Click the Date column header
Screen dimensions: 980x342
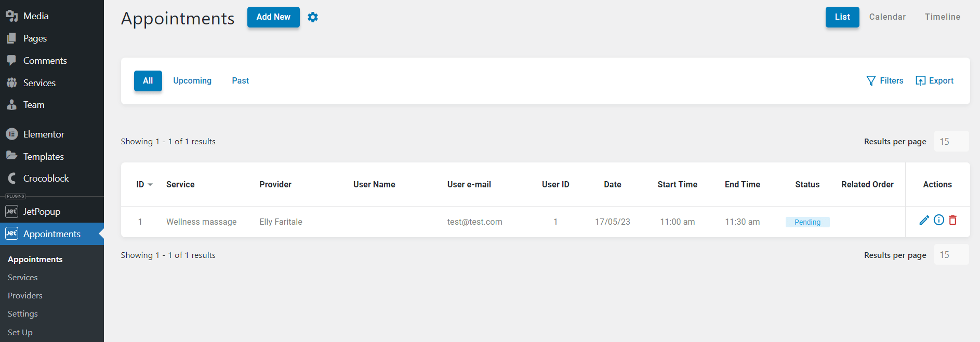point(612,185)
